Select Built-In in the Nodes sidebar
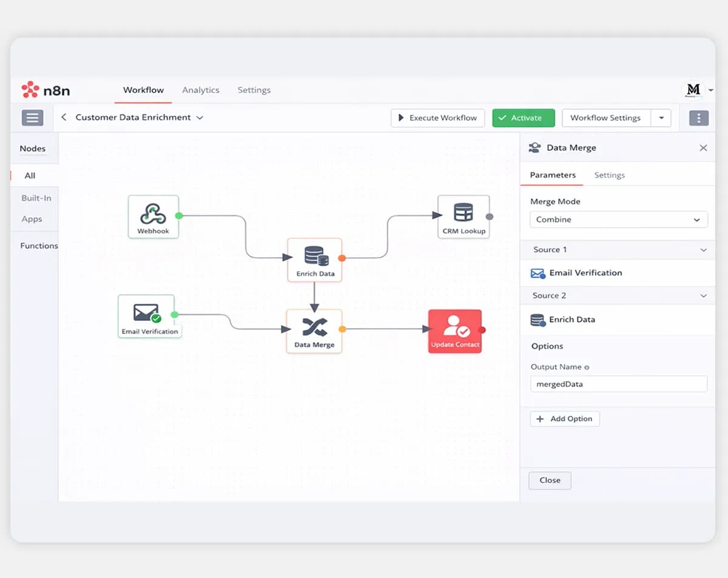 [36, 198]
